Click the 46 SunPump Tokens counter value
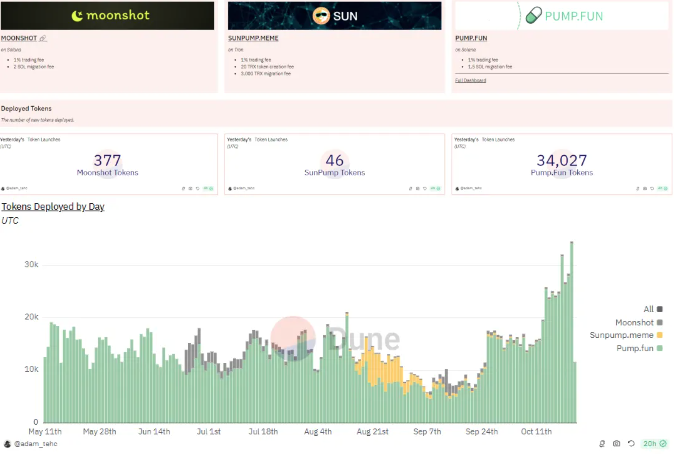This screenshot has height=454, width=674. (334, 161)
